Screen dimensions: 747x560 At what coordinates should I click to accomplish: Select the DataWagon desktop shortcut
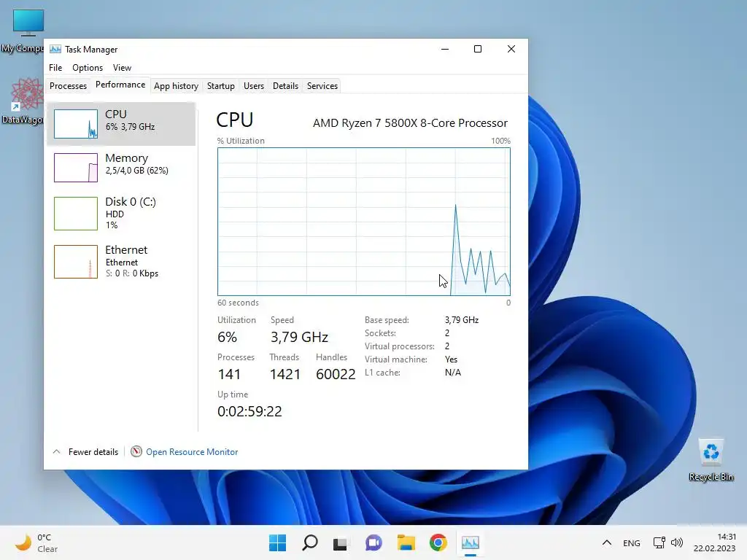tap(23, 101)
